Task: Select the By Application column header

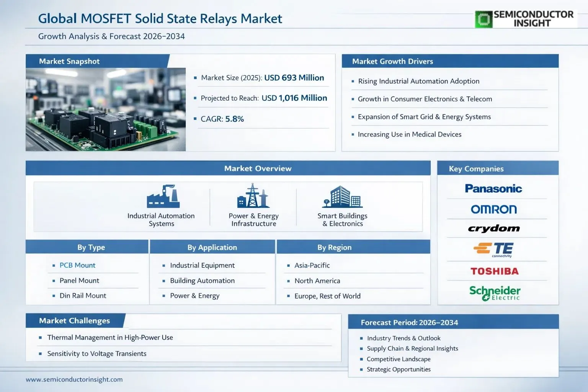Action: (212, 247)
